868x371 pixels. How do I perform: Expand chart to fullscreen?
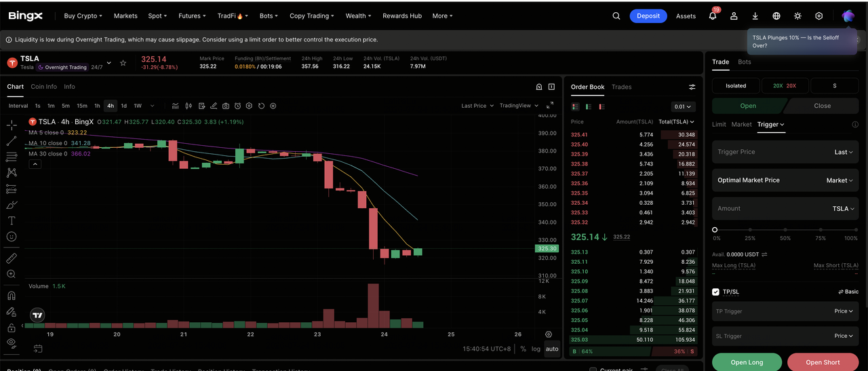[550, 106]
